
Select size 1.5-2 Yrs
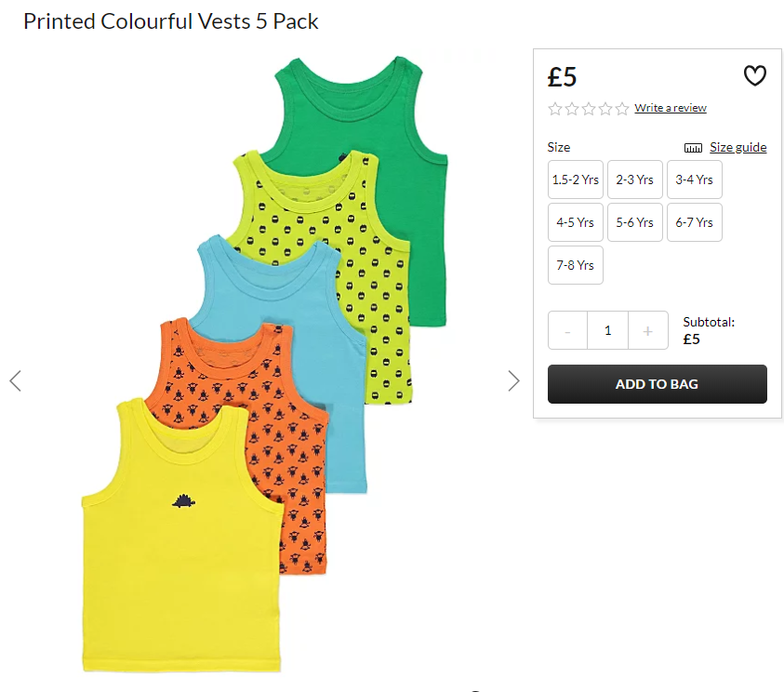576,180
